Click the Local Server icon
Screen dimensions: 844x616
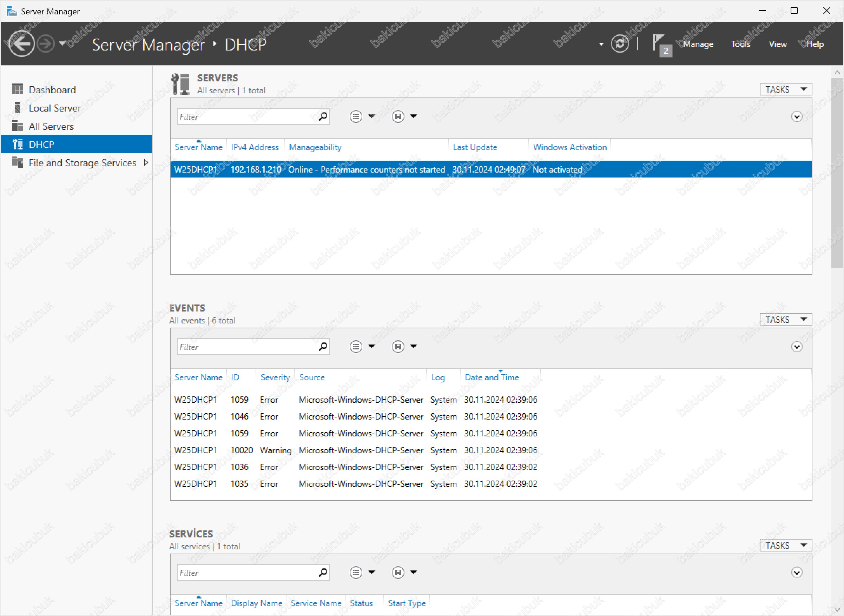pyautogui.click(x=17, y=108)
